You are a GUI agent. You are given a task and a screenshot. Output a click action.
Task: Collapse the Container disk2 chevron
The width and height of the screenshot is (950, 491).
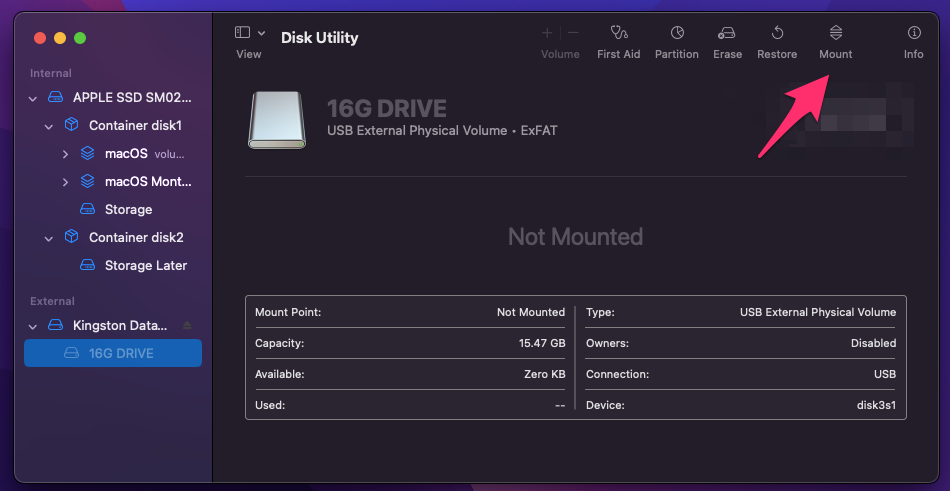point(48,238)
